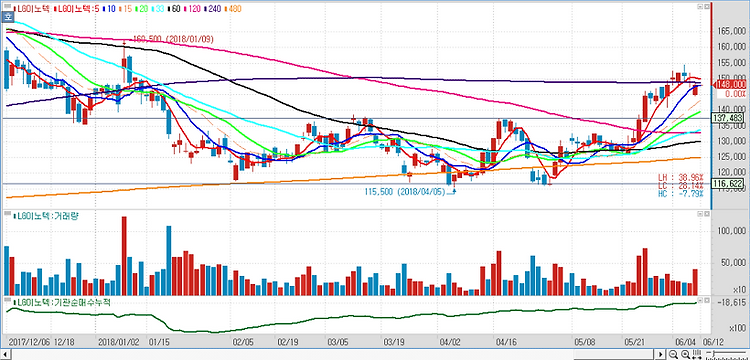This screenshot has height=360, width=750.
Task: Select the 33-day moving average legend
Action: [x=158, y=9]
